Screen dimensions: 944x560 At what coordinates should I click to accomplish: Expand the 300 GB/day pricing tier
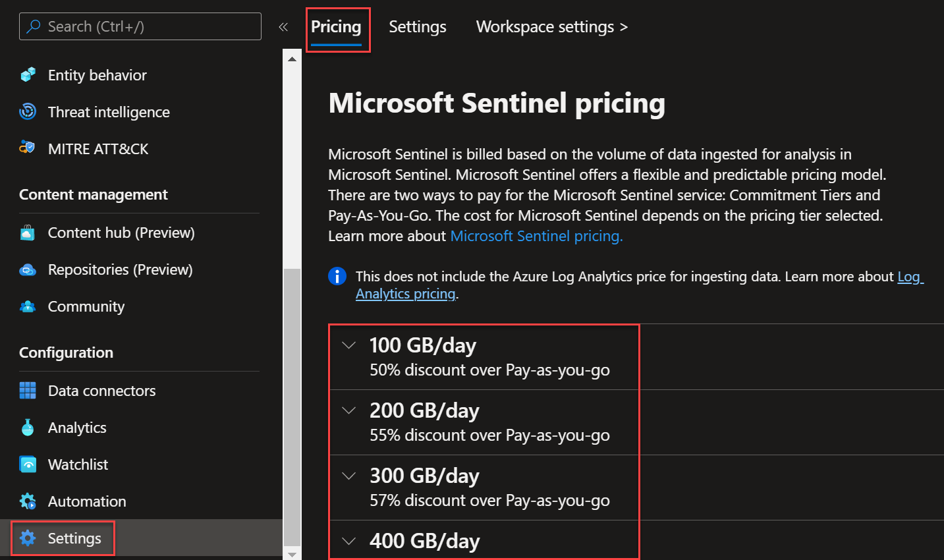coord(348,475)
